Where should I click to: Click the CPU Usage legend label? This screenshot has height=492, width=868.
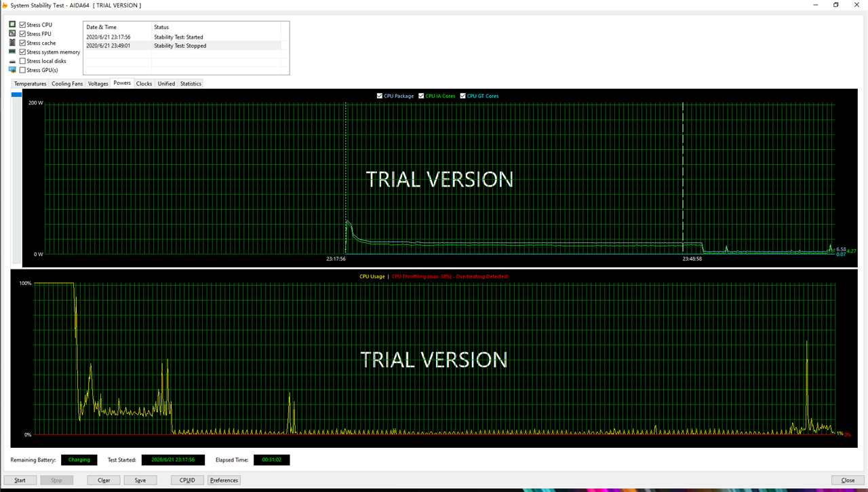tap(372, 276)
